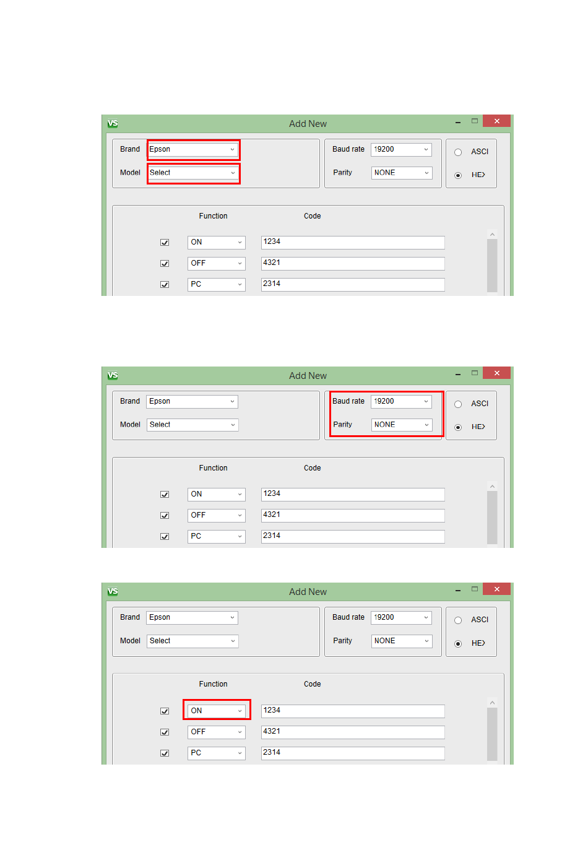The image size is (588, 868).
Task: Open the Parity dropdown in the top window
Action: tap(402, 173)
